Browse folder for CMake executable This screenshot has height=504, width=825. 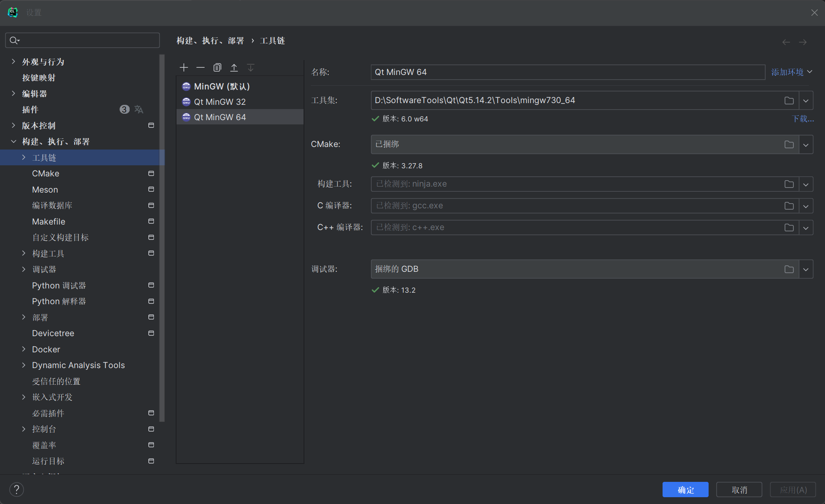tap(789, 144)
